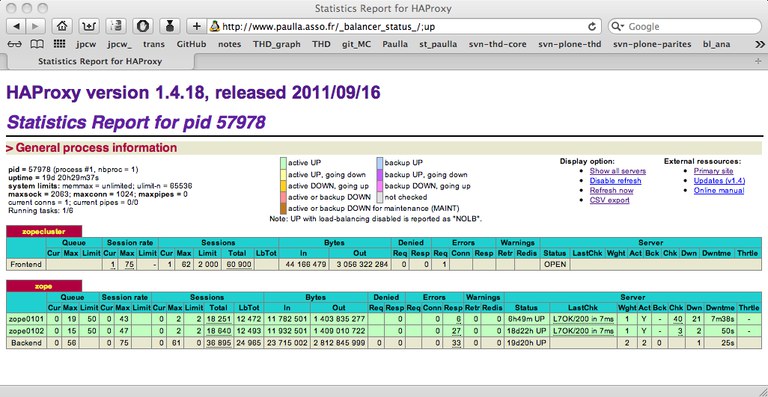Open the trans bookmark
The width and height of the screenshot is (768, 397).
pyautogui.click(x=154, y=44)
